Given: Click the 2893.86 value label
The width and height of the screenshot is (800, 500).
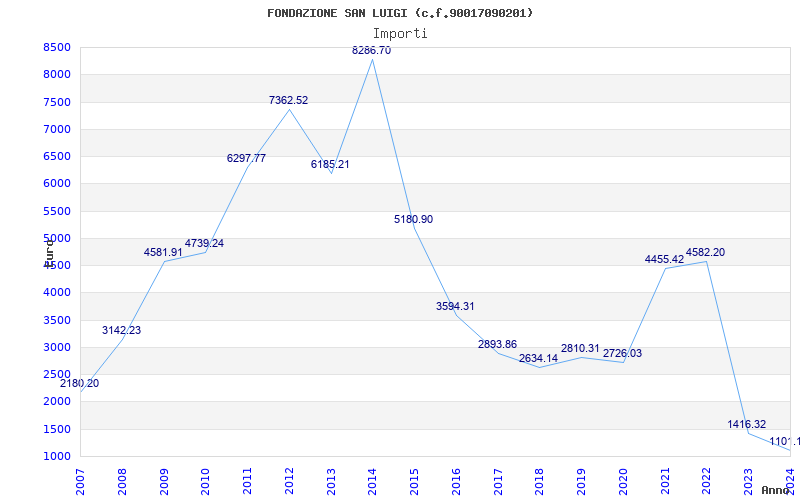Looking at the screenshot, I should pyautogui.click(x=497, y=344).
